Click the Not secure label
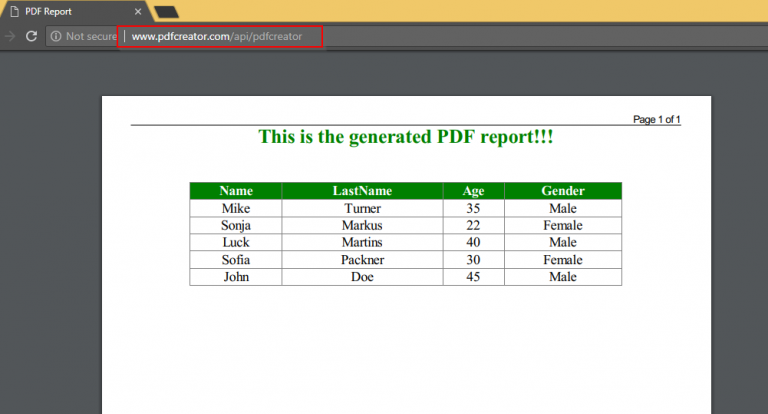The height and width of the screenshot is (414, 768). click(x=92, y=36)
